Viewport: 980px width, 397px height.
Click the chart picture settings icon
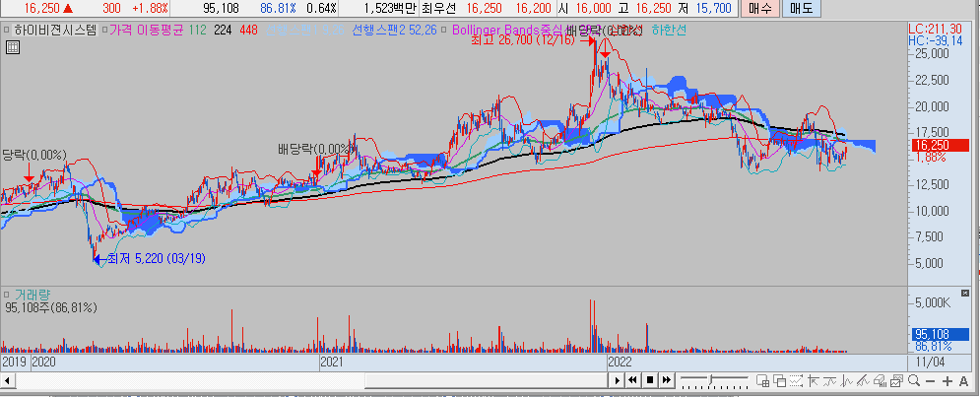(897, 380)
